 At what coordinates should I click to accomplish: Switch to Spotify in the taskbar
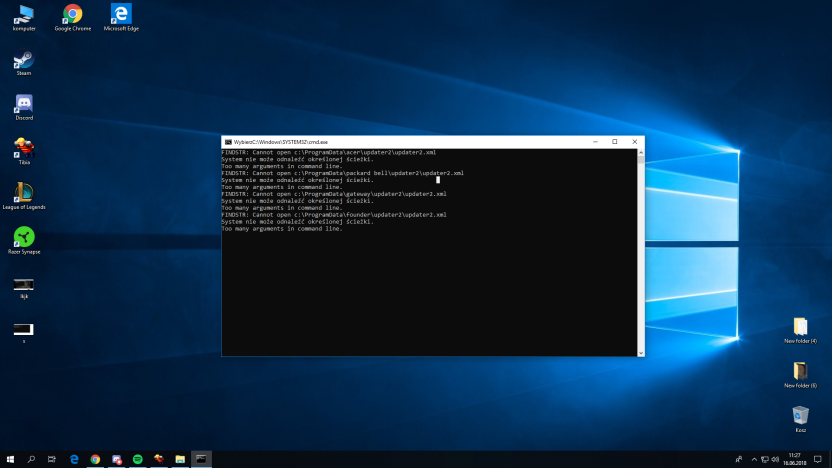point(138,460)
